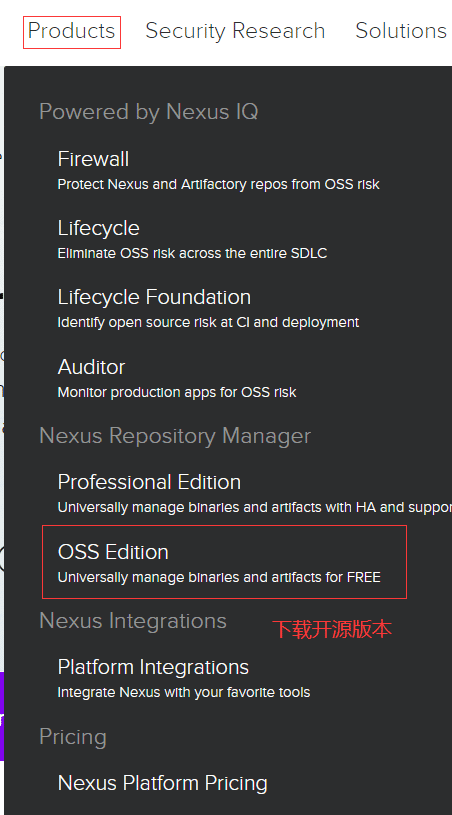Select Professional Edition of Nexus Repository
The image size is (452, 815).
pyautogui.click(x=149, y=482)
